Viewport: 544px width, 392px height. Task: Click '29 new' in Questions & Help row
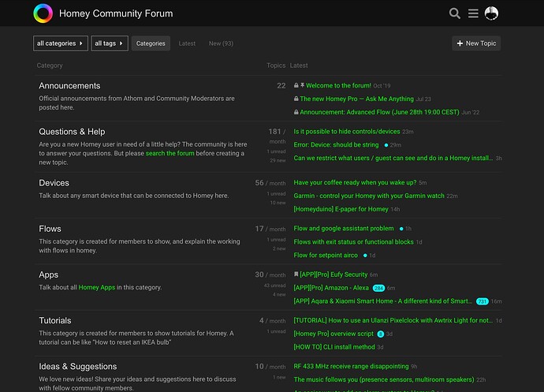click(278, 160)
